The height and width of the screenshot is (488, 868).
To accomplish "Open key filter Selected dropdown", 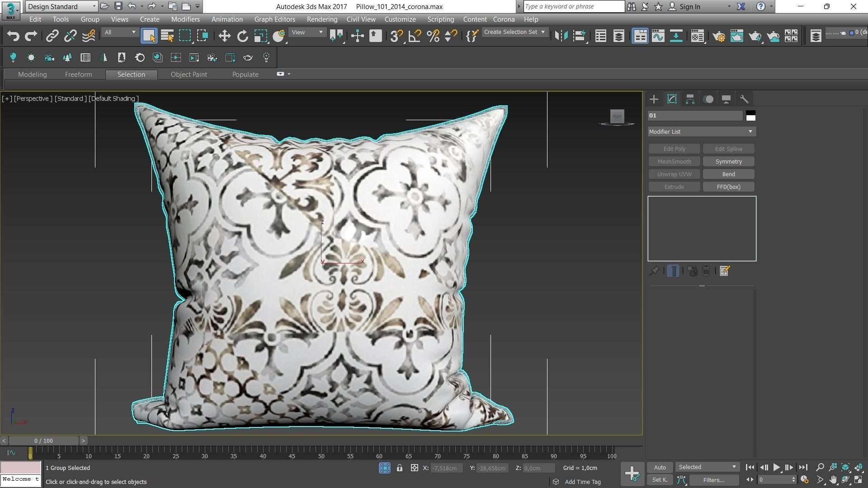I will click(x=707, y=467).
